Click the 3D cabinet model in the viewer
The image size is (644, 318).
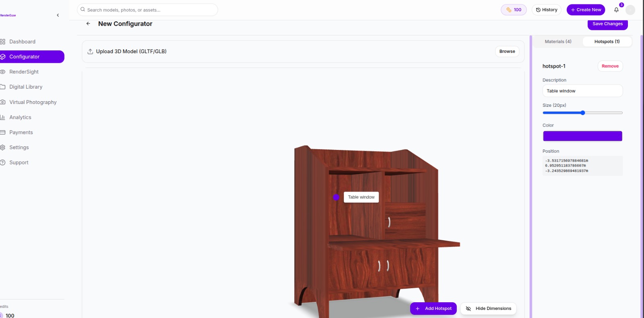pyautogui.click(x=374, y=232)
